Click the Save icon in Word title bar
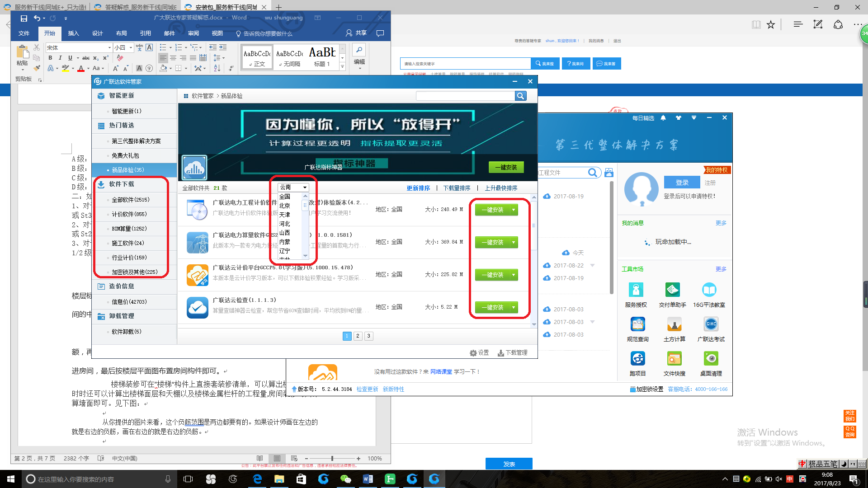The image size is (868, 488). [24, 18]
